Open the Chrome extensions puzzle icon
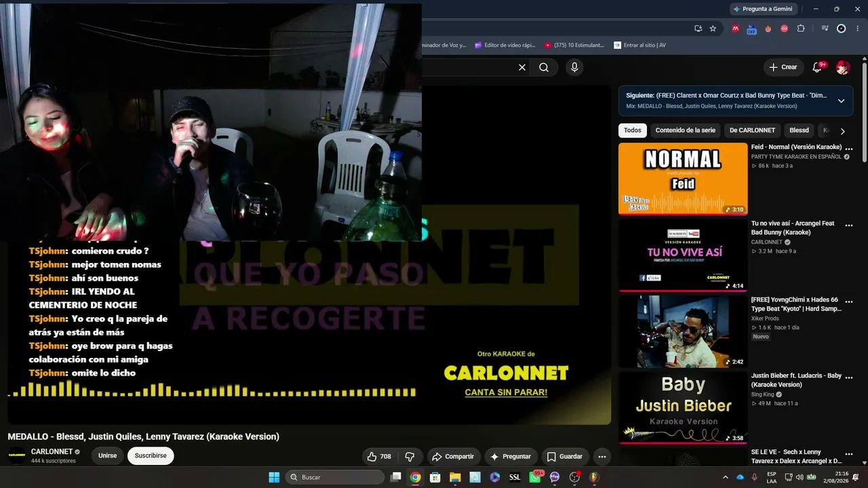The height and width of the screenshot is (488, 868). click(x=801, y=28)
